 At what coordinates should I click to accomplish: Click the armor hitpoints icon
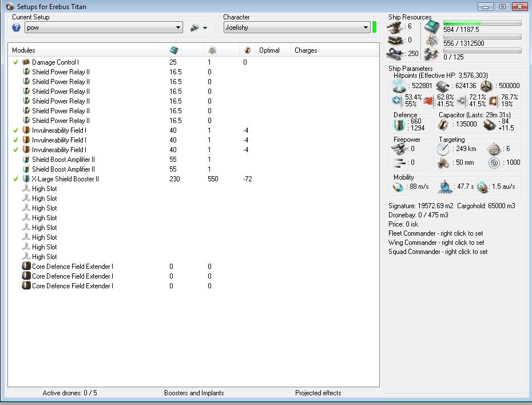pyautogui.click(x=442, y=86)
